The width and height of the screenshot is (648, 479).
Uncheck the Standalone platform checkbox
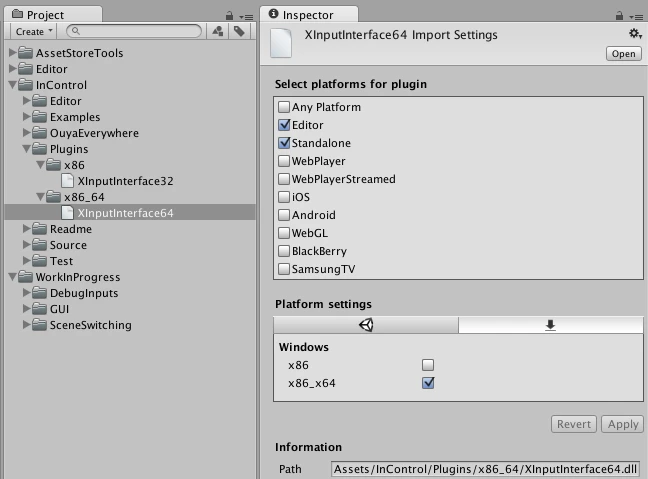click(x=284, y=143)
